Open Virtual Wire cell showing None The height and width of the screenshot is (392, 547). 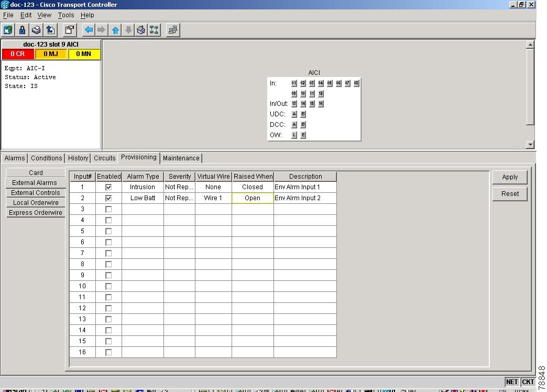(213, 187)
